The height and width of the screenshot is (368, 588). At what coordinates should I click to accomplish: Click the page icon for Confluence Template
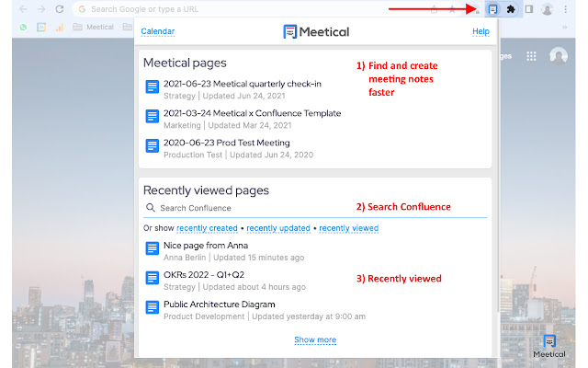coord(152,117)
